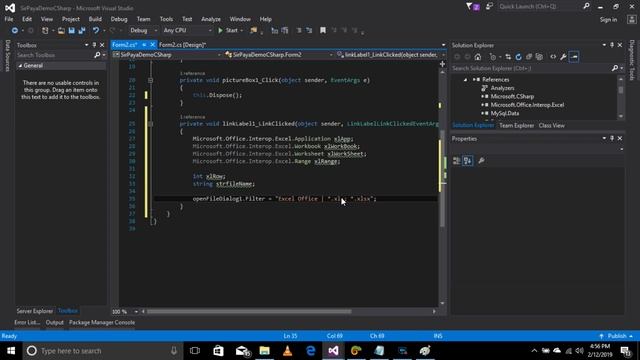Open the editor zoom percent dropdown
Screen dimensions: 640x360
[136, 311]
